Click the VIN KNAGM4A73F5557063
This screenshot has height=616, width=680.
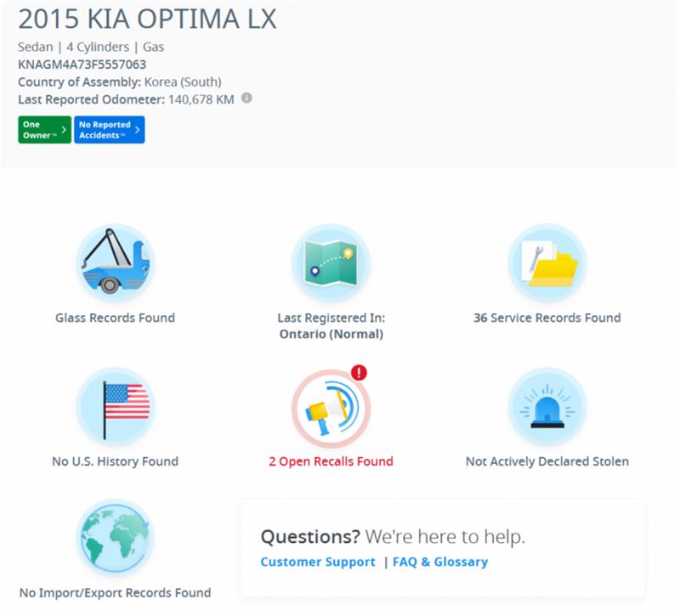(x=82, y=65)
